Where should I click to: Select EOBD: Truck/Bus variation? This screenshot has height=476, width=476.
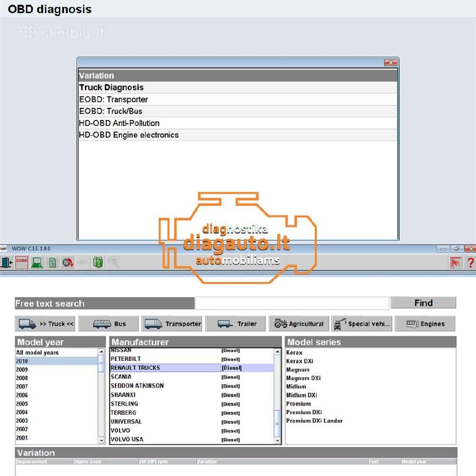(237, 111)
